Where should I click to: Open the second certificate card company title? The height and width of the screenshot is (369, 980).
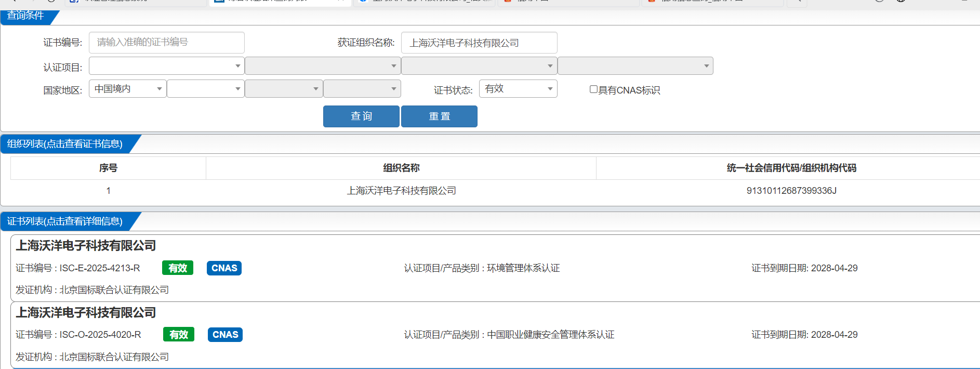pyautogui.click(x=86, y=313)
